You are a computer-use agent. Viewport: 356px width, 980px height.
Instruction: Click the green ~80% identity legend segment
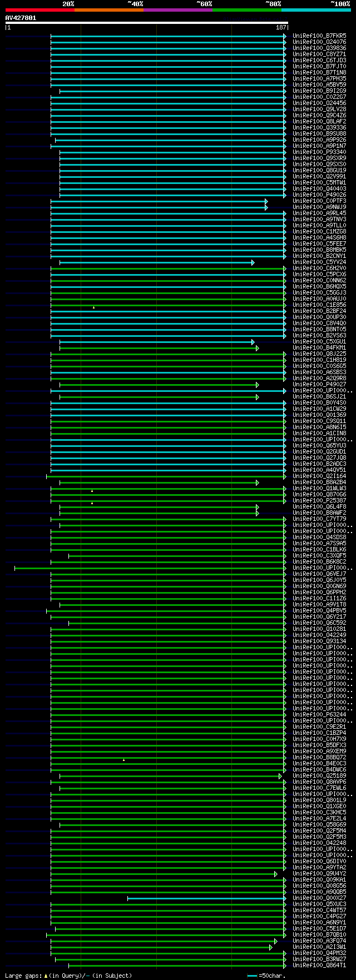[246, 9]
